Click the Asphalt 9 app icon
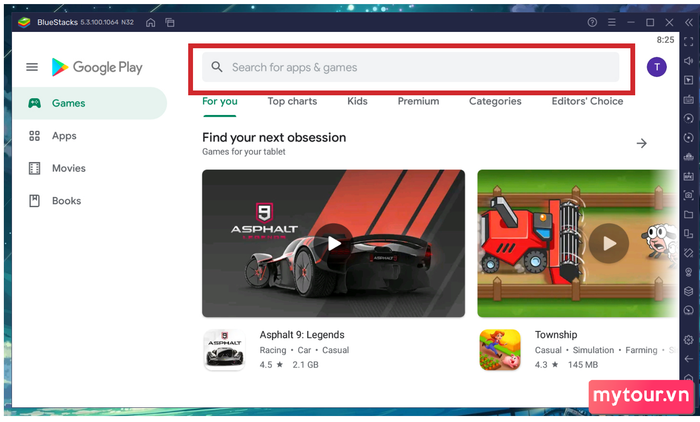The width and height of the screenshot is (700, 422). 225,350
